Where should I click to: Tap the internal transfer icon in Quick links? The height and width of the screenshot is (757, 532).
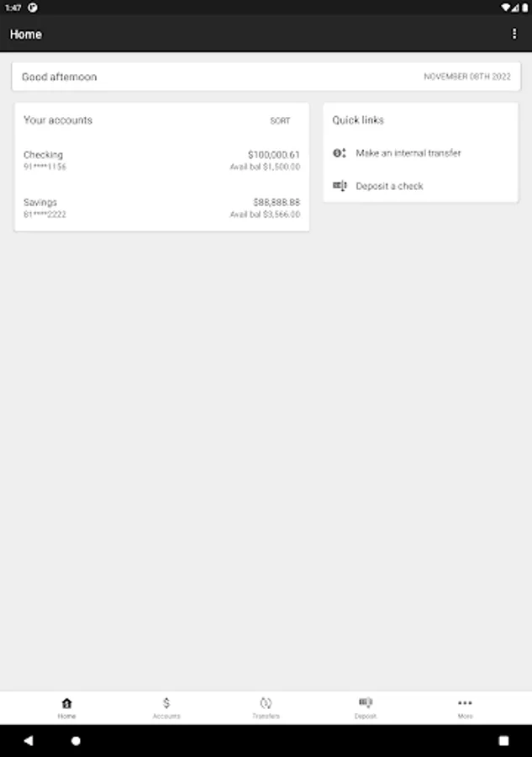click(x=340, y=153)
